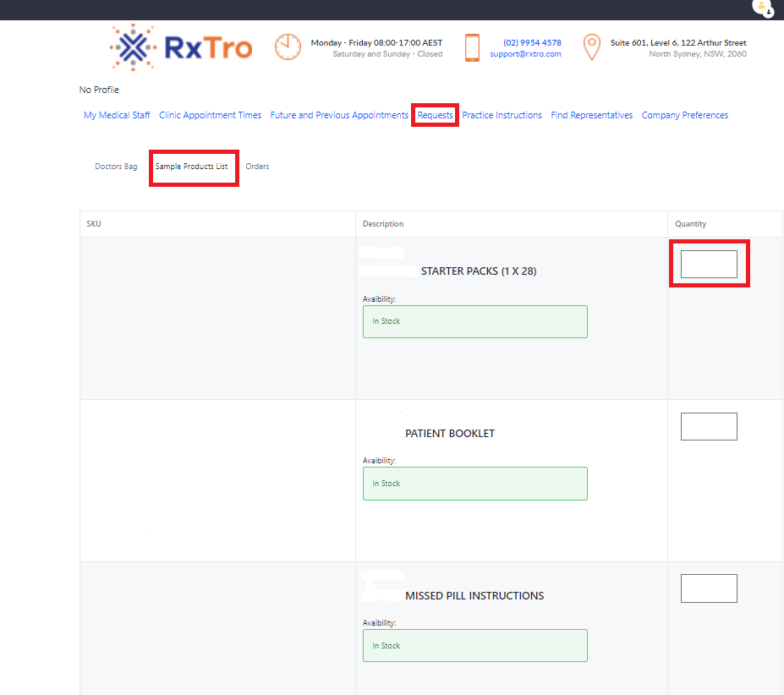Open Future and Previous Appointments
The width and height of the screenshot is (784, 695).
tap(339, 115)
